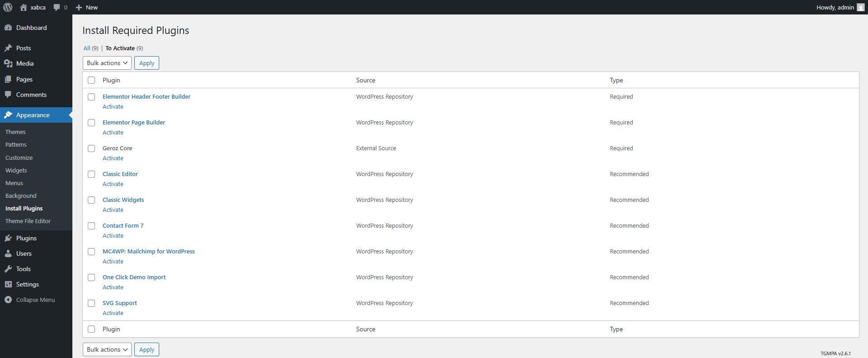Viewport: 868px width, 358px height.
Task: Open the top Bulk actions dropdown
Action: tap(107, 63)
